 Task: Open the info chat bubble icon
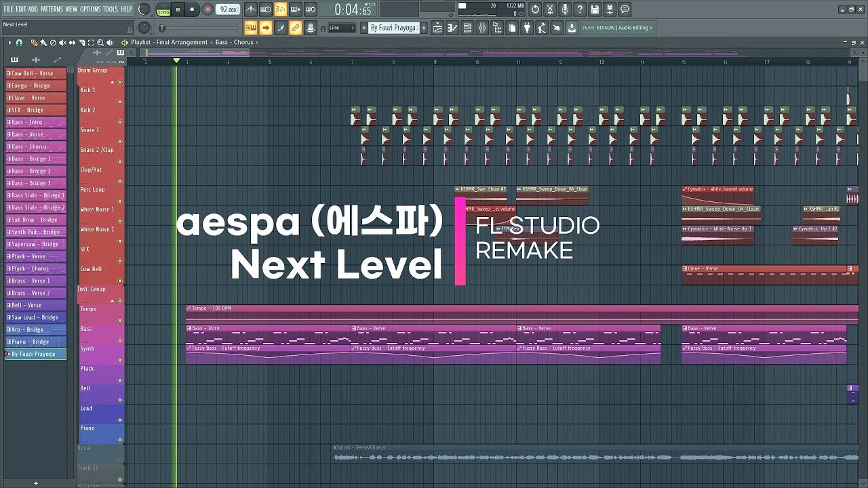pos(625,9)
